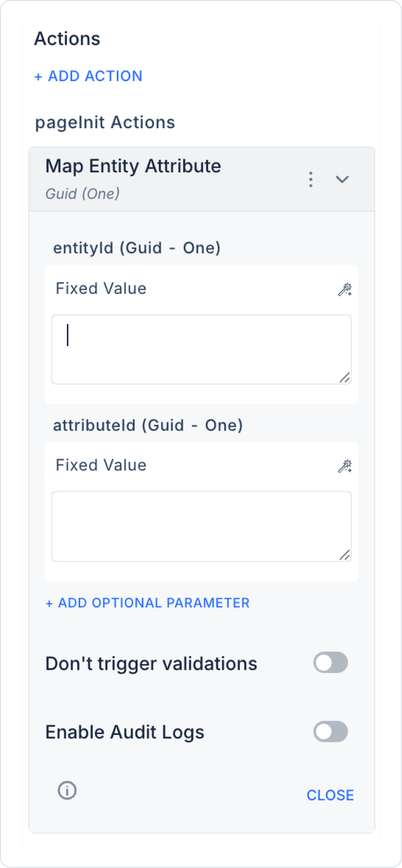402x868 pixels.
Task: Enable the Audit Logs switch
Action: [331, 732]
